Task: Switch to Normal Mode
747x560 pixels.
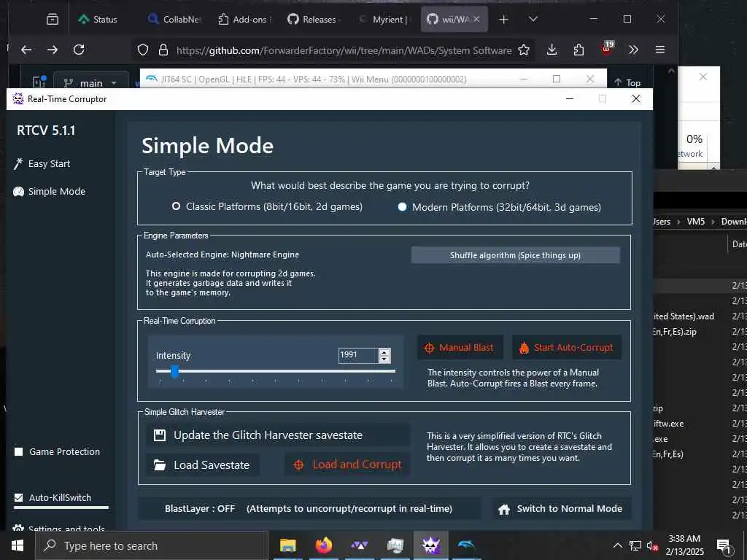Action: click(561, 508)
